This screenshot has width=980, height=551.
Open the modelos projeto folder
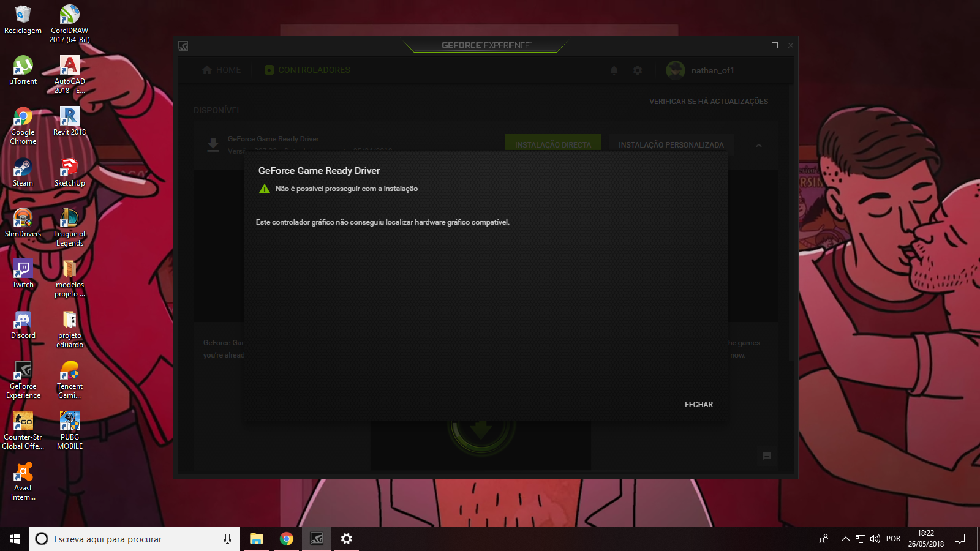coord(70,277)
